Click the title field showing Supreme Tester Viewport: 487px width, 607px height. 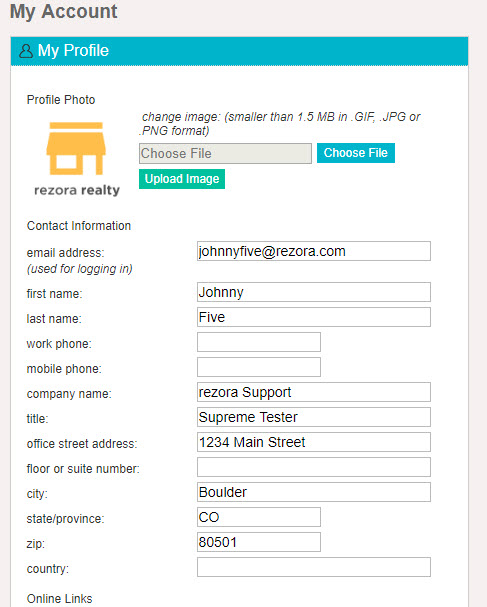314,417
